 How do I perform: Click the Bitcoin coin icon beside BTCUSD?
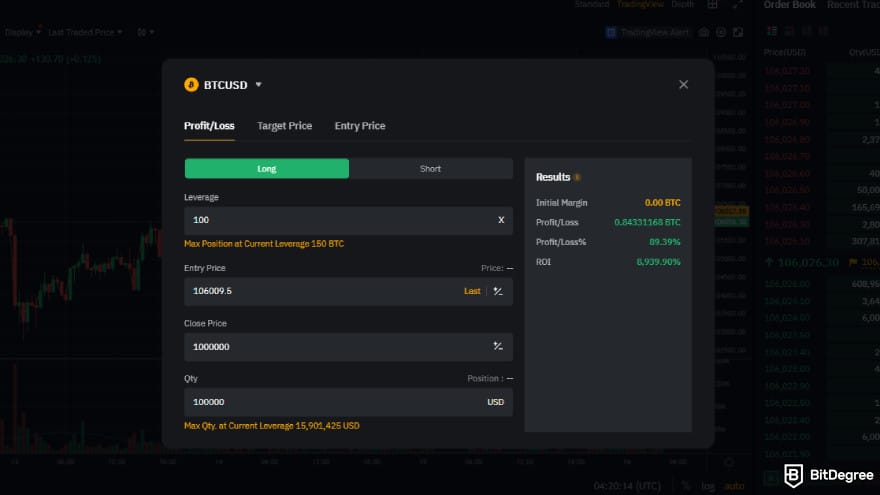point(191,85)
